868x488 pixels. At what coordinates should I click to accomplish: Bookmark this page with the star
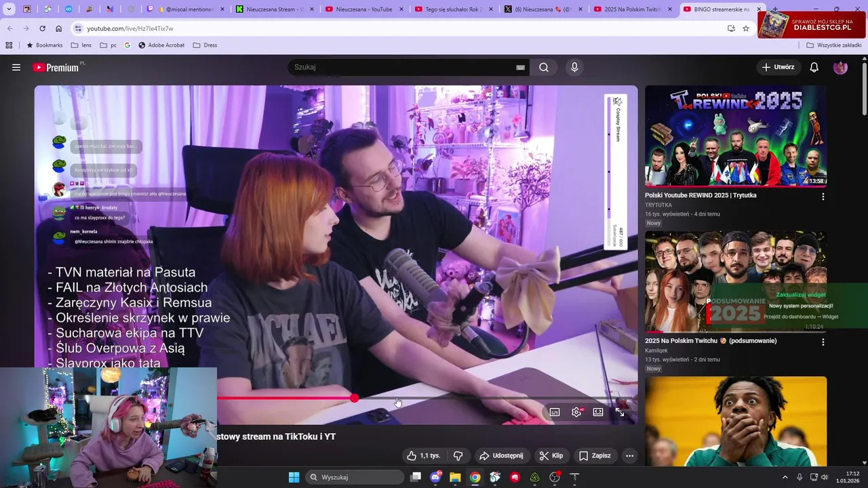click(746, 28)
